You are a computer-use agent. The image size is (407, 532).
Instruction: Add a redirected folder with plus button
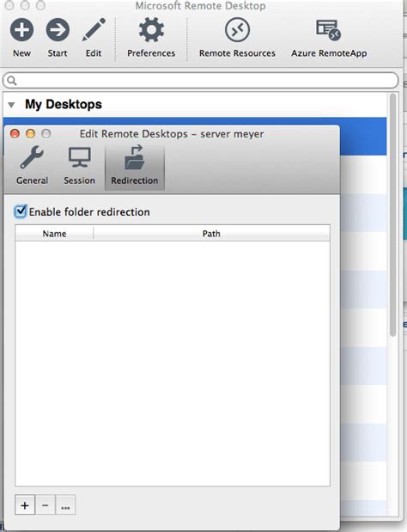[25, 505]
